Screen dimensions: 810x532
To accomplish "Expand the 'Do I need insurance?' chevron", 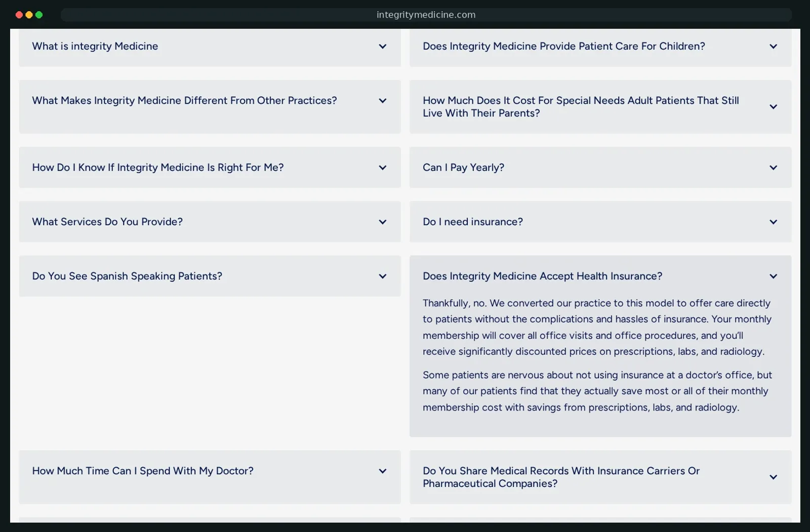I will [774, 222].
